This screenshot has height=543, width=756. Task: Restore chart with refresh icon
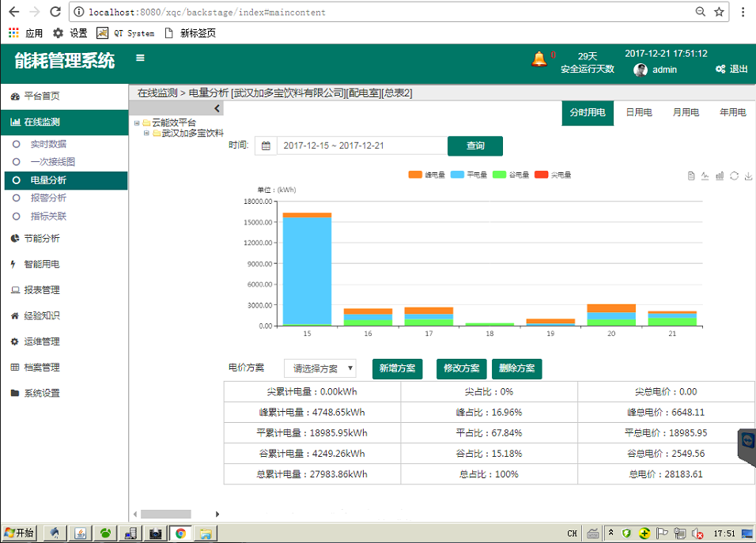pos(734,175)
